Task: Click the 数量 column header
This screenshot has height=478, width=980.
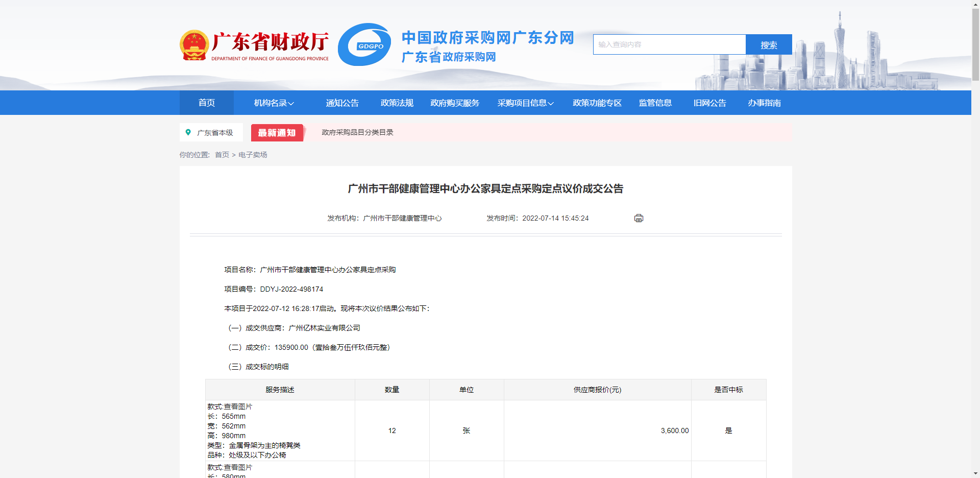Action: pos(392,390)
